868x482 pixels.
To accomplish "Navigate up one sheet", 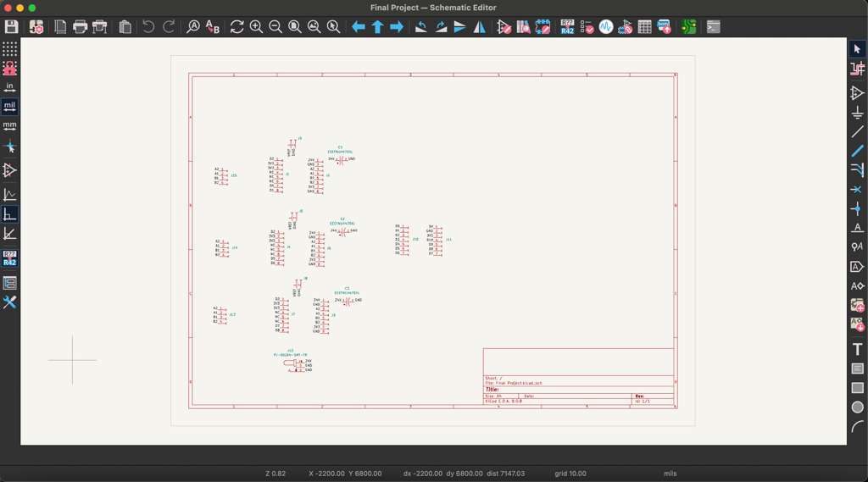I will tap(377, 26).
